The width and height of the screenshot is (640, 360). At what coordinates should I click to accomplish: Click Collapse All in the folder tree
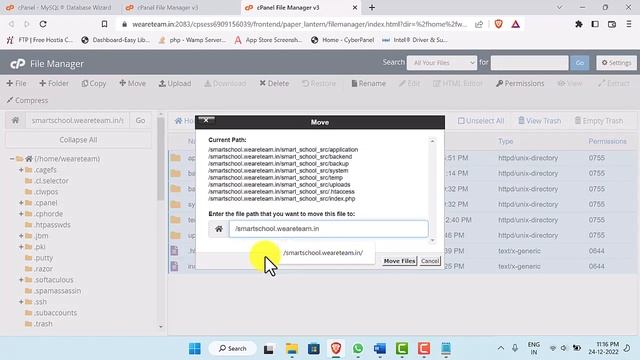pyautogui.click(x=78, y=140)
